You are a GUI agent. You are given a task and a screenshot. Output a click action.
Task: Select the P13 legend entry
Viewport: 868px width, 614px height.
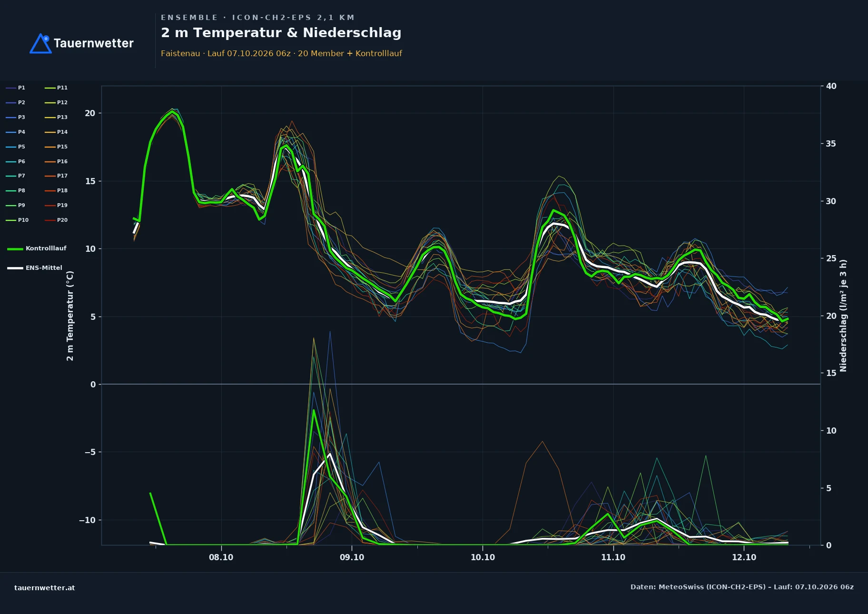[x=56, y=117]
